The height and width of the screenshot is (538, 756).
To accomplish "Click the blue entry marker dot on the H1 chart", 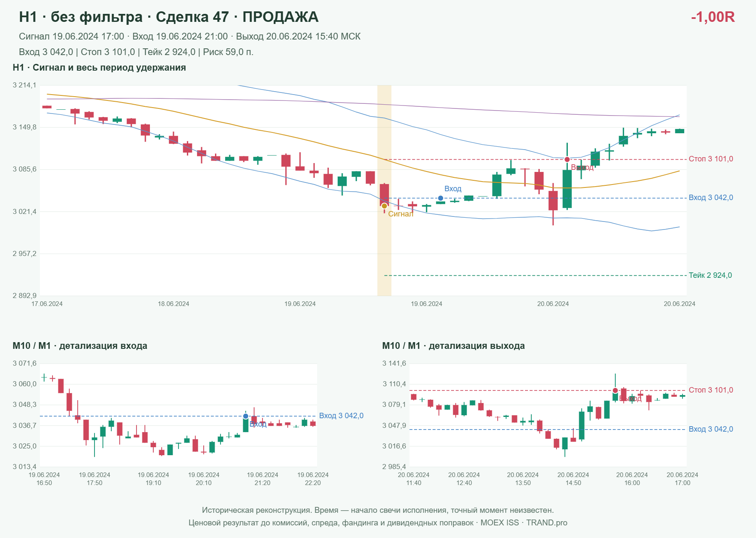I will [x=440, y=198].
